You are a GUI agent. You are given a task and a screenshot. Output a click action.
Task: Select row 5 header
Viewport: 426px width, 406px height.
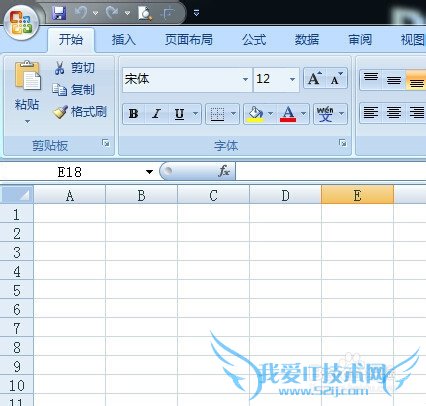17,290
